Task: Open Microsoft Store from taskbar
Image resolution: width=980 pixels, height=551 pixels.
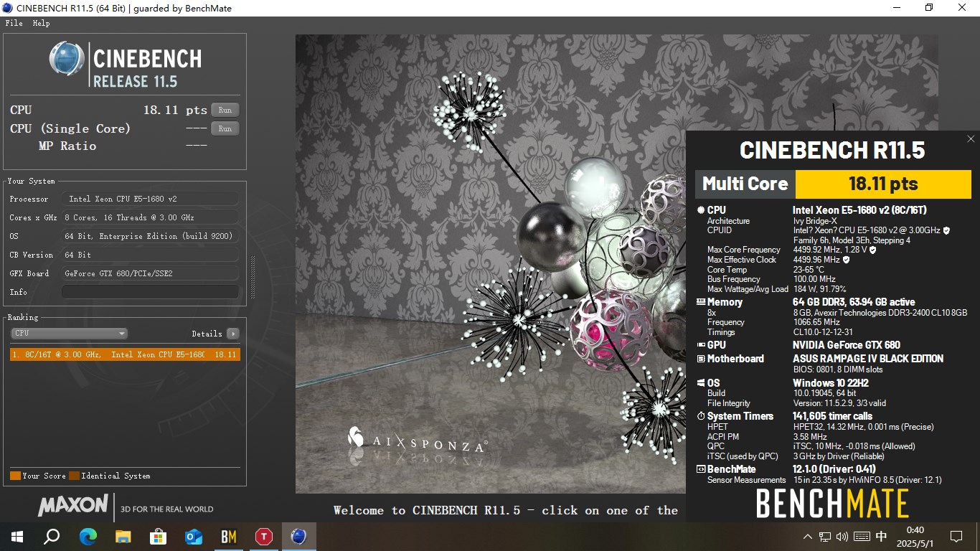Action: [159, 536]
